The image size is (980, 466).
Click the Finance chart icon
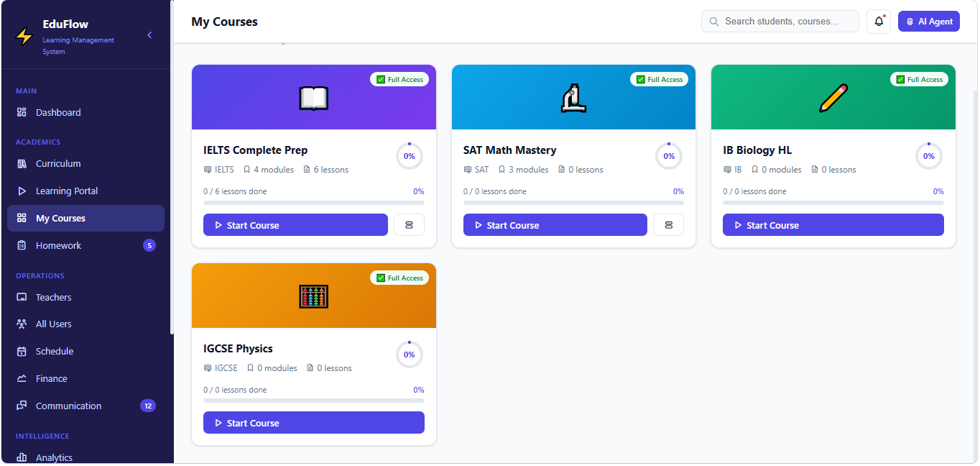pos(22,378)
